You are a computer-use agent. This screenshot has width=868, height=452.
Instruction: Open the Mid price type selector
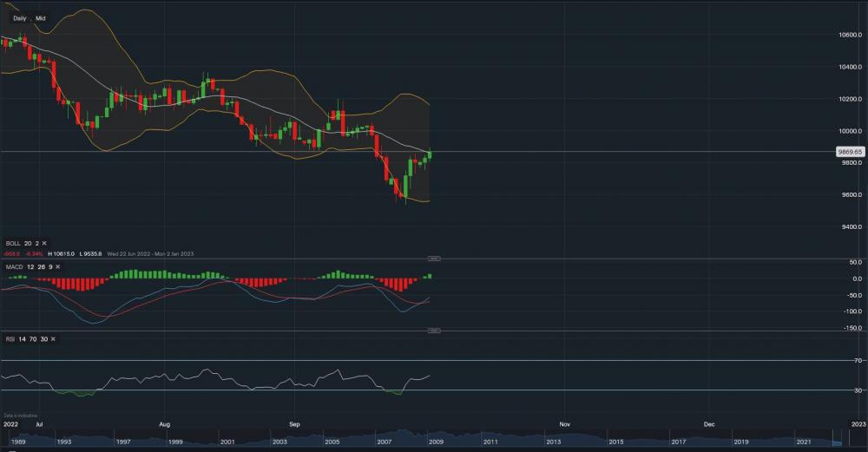pyautogui.click(x=41, y=17)
